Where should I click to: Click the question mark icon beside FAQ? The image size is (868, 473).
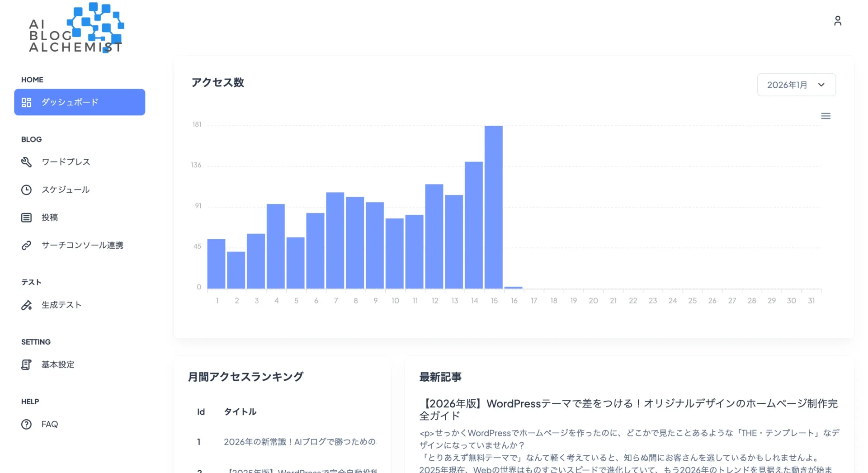coord(26,424)
